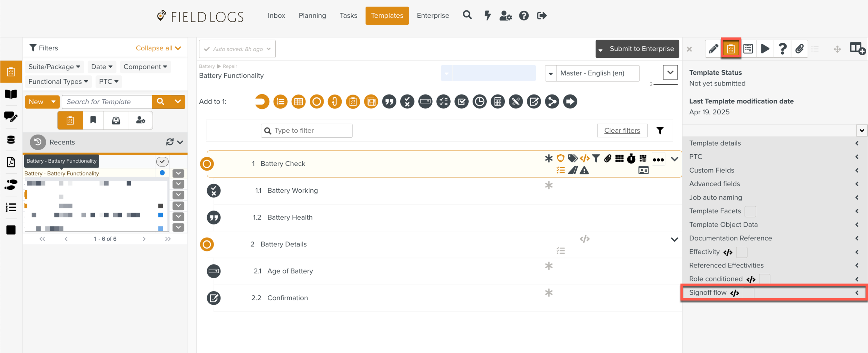The width and height of the screenshot is (868, 353).
Task: Click the funnel filter icon beside Clear filters
Action: (660, 131)
